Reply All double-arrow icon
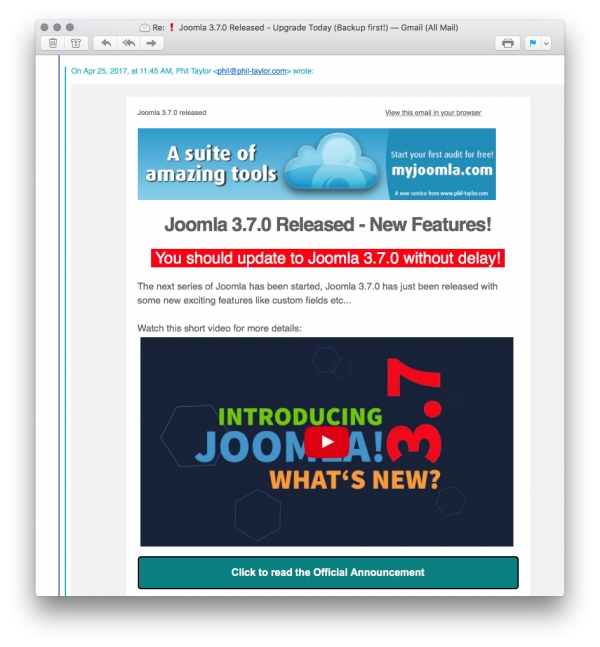This screenshot has width=600, height=647. [129, 43]
